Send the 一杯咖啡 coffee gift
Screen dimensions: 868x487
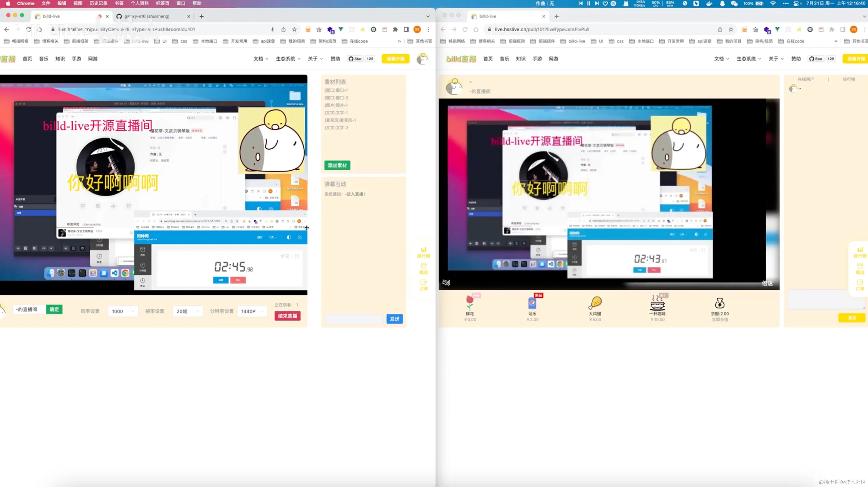click(657, 308)
